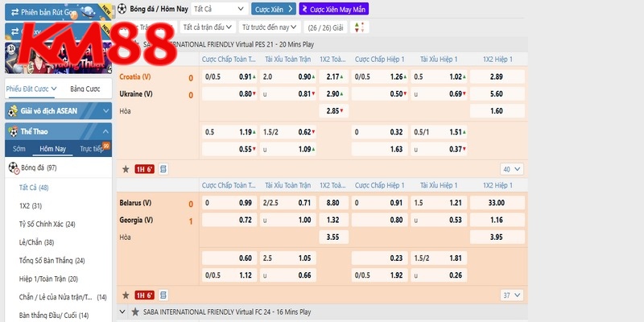Open stats icon for Croatia vs Ukraine
Image resolution: width=644 pixels, height=322 pixels.
click(x=163, y=169)
